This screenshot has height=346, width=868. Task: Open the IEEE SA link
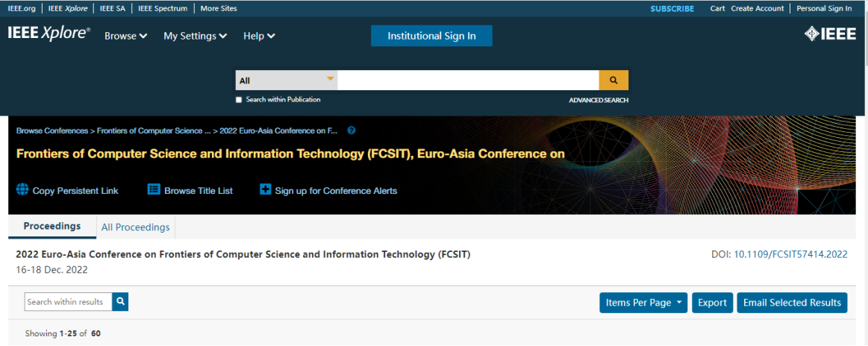tap(113, 8)
